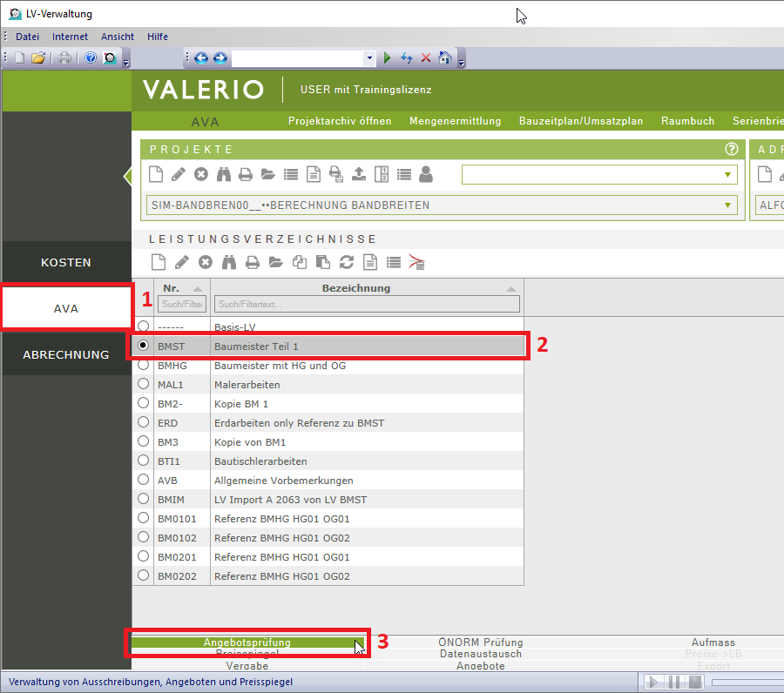Click the red calculator icon in Leistungsverzeichnisse toolbar

pos(417,262)
